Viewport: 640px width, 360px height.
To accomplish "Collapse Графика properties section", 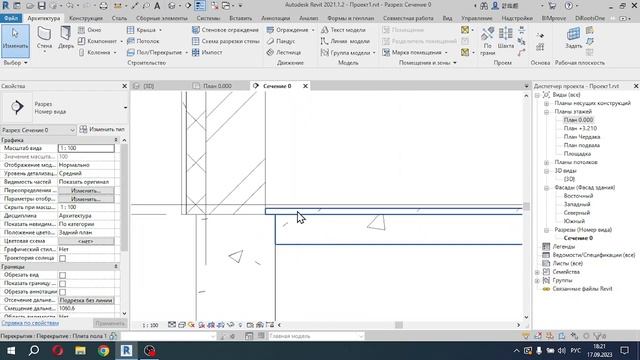I will [x=116, y=140].
